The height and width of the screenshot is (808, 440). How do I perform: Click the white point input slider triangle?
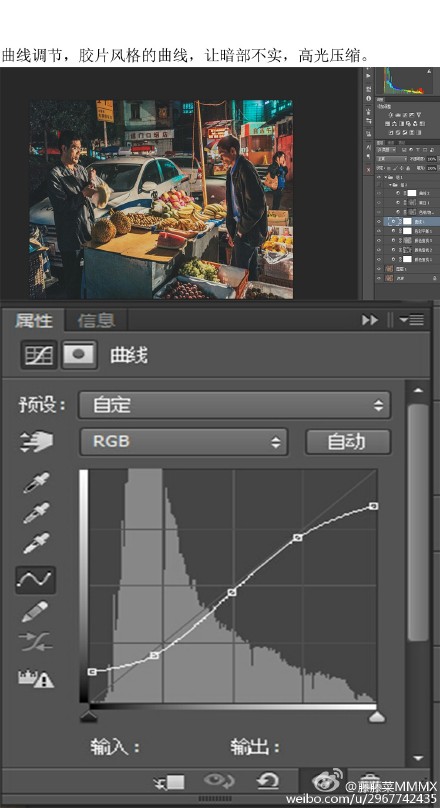coord(377,716)
